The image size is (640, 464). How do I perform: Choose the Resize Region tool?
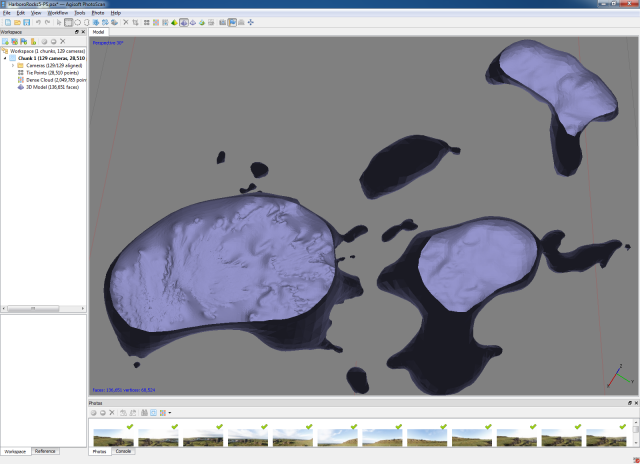coord(105,22)
